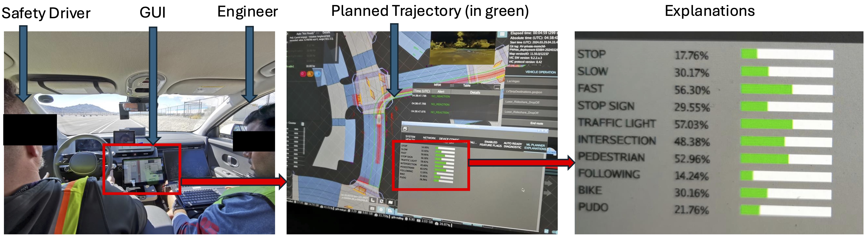Click the Map version/ID line
The height and width of the screenshot is (239, 868).
click(529, 54)
